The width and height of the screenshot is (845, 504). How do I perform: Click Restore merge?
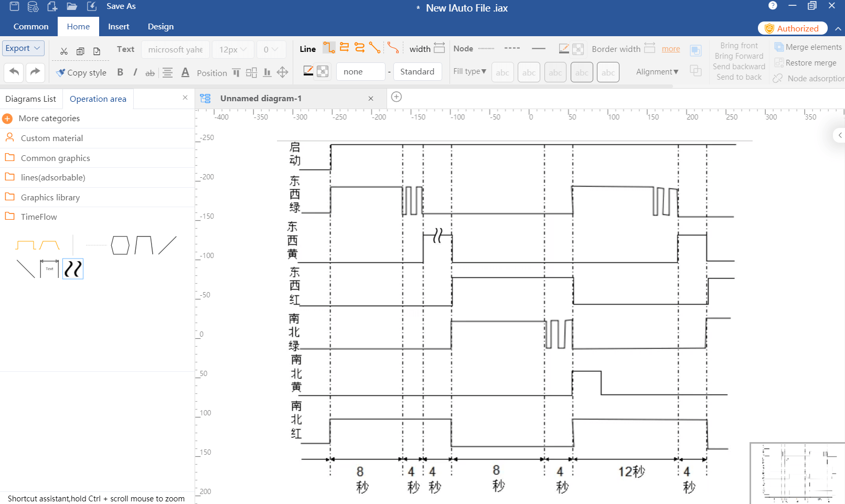[806, 62]
